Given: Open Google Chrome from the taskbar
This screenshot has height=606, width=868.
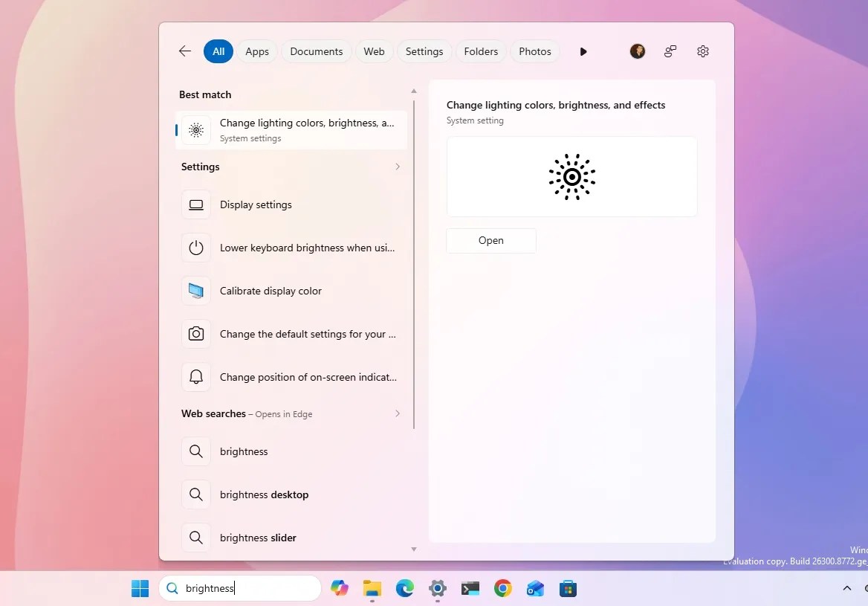Looking at the screenshot, I should point(502,588).
